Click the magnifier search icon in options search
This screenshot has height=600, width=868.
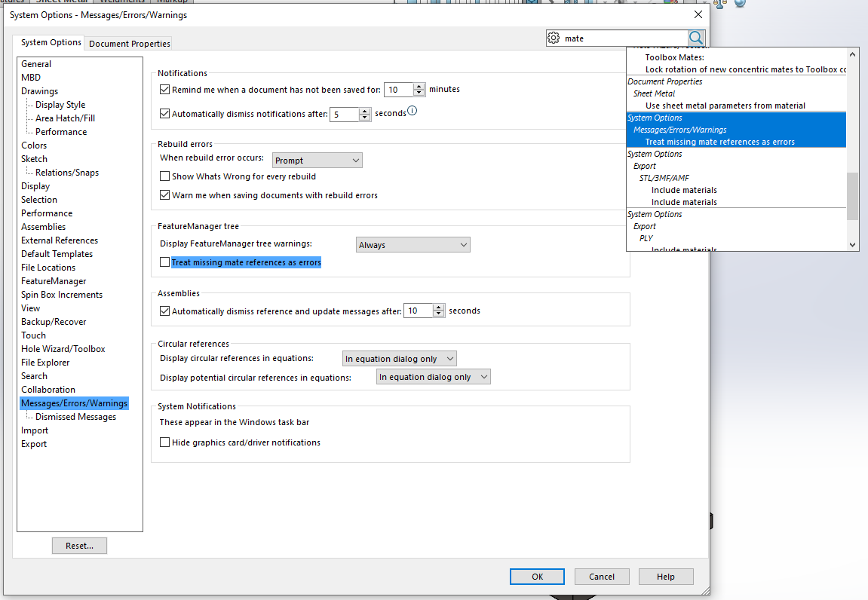point(696,38)
